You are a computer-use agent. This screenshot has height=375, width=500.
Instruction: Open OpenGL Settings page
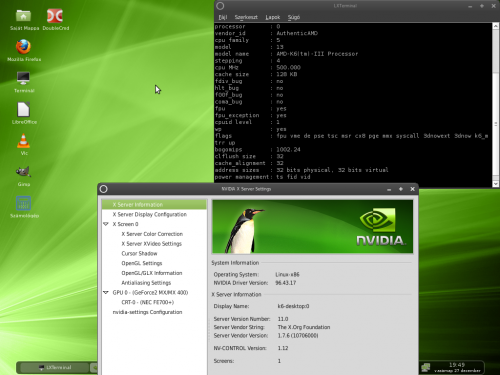click(142, 263)
